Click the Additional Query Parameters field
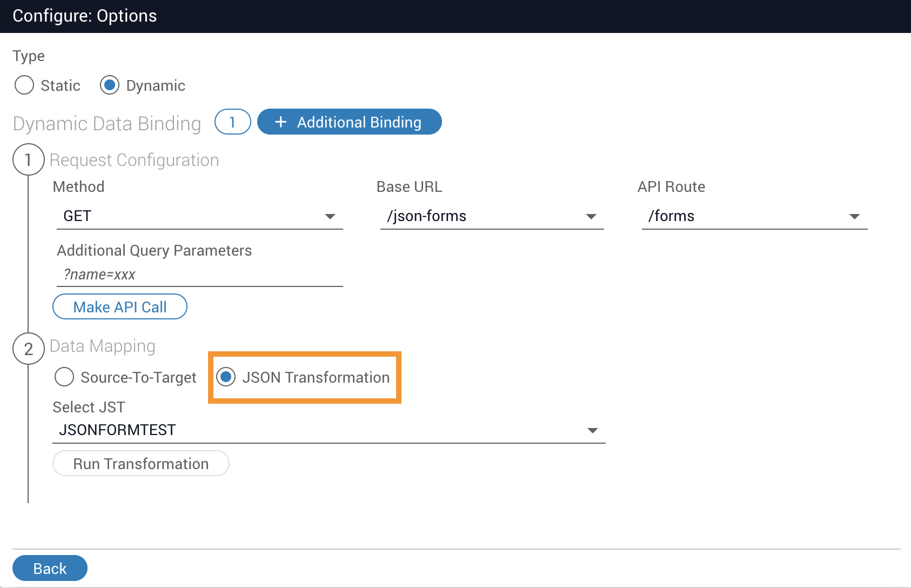Image resolution: width=911 pixels, height=588 pixels. point(199,275)
